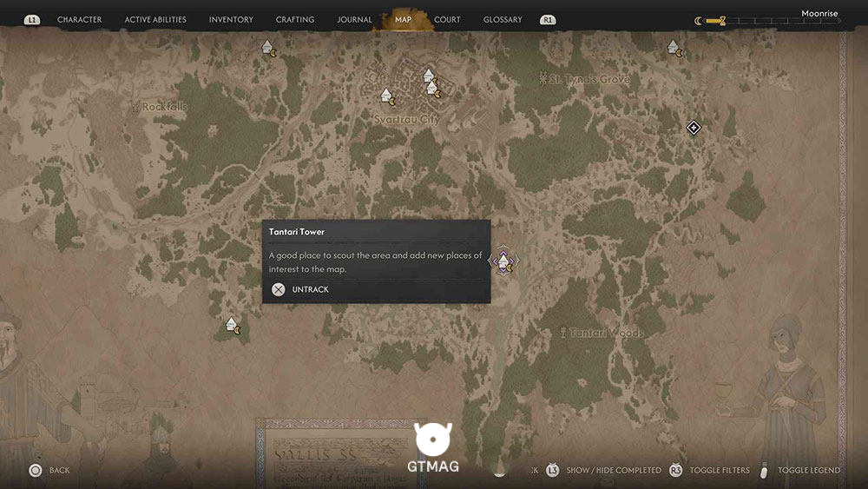This screenshot has width=868, height=489.
Task: Select the Map tab
Action: pyautogui.click(x=403, y=19)
